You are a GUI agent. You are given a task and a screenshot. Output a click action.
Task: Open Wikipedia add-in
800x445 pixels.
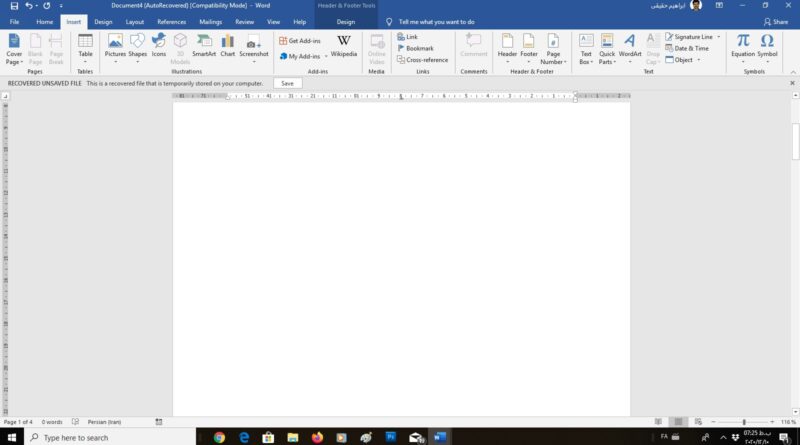coord(343,45)
